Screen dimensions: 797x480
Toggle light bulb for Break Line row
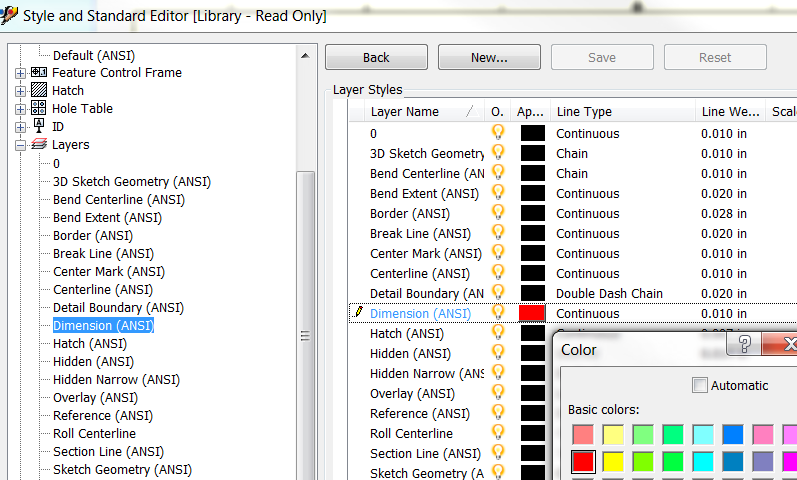[x=498, y=232]
